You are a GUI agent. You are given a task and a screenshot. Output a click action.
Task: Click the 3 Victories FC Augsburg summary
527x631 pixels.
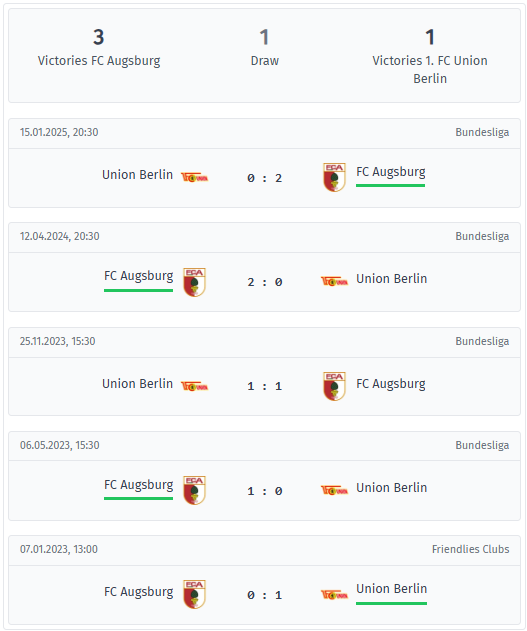(99, 47)
